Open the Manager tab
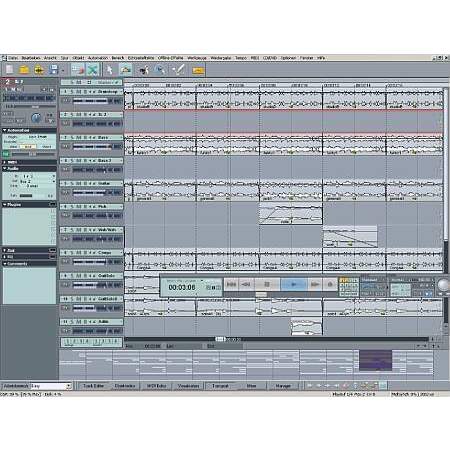The image size is (450, 450). (283, 386)
